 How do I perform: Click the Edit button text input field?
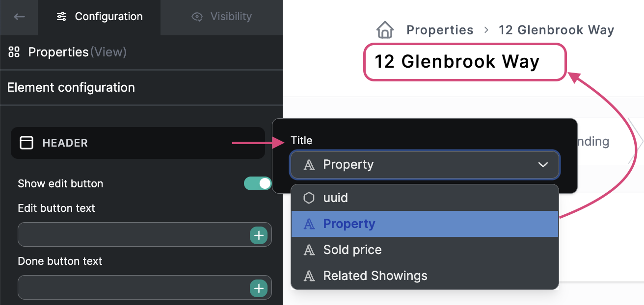[133, 235]
